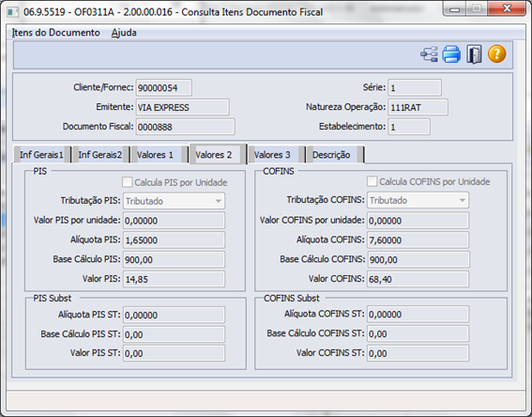Viewport: 532px width, 417px height.
Task: Toggle Calcula PIS por Unidade checkbox
Action: (128, 182)
